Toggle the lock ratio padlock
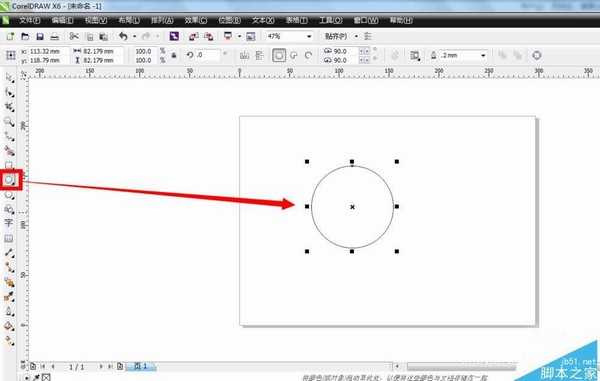600x381 pixels. (x=174, y=55)
